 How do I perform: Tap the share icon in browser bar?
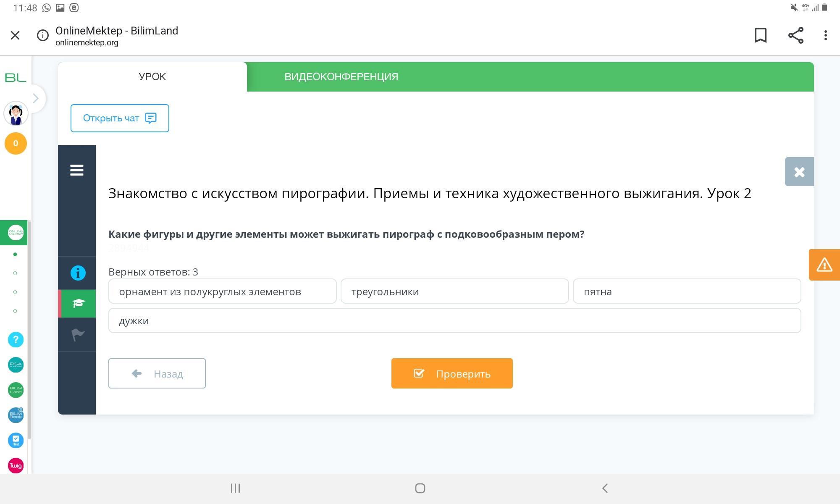point(795,35)
